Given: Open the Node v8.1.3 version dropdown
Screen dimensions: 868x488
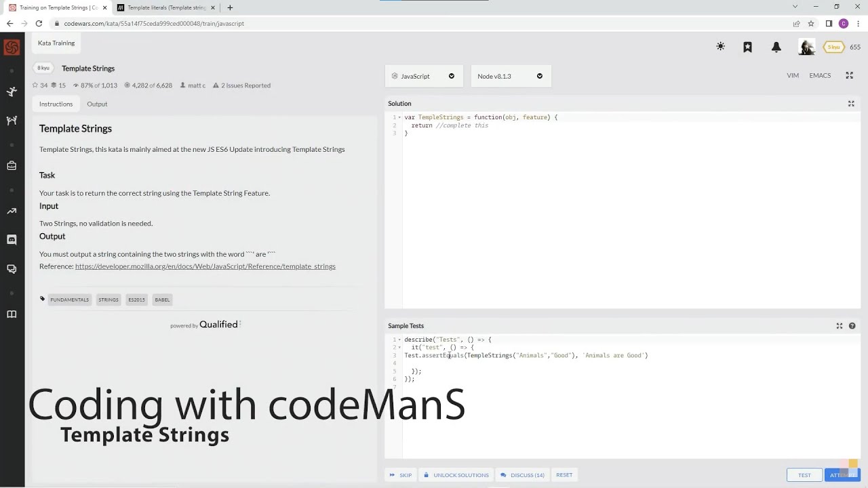Looking at the screenshot, I should coord(511,76).
